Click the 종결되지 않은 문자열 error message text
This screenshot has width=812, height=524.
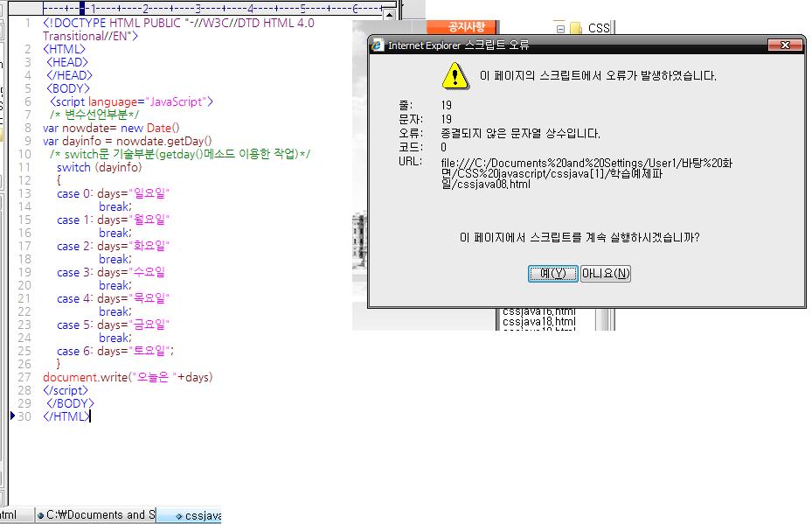pyautogui.click(x=520, y=133)
